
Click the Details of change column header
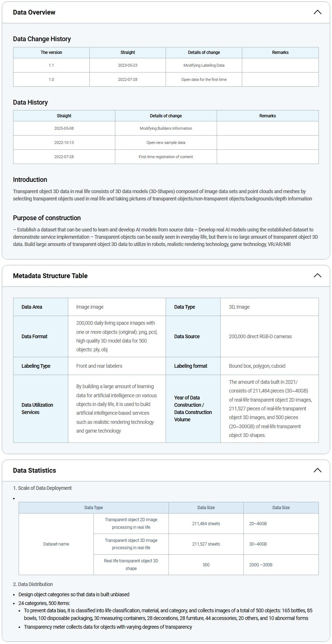tap(204, 52)
